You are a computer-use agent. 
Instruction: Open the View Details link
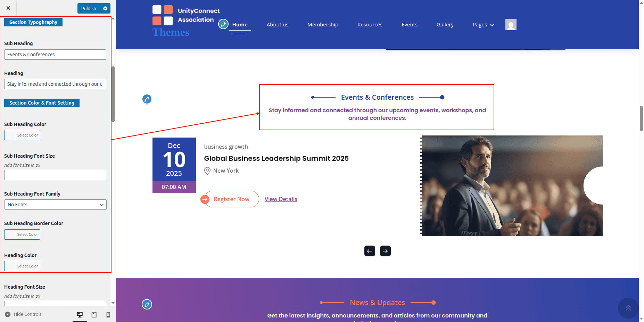pos(281,199)
